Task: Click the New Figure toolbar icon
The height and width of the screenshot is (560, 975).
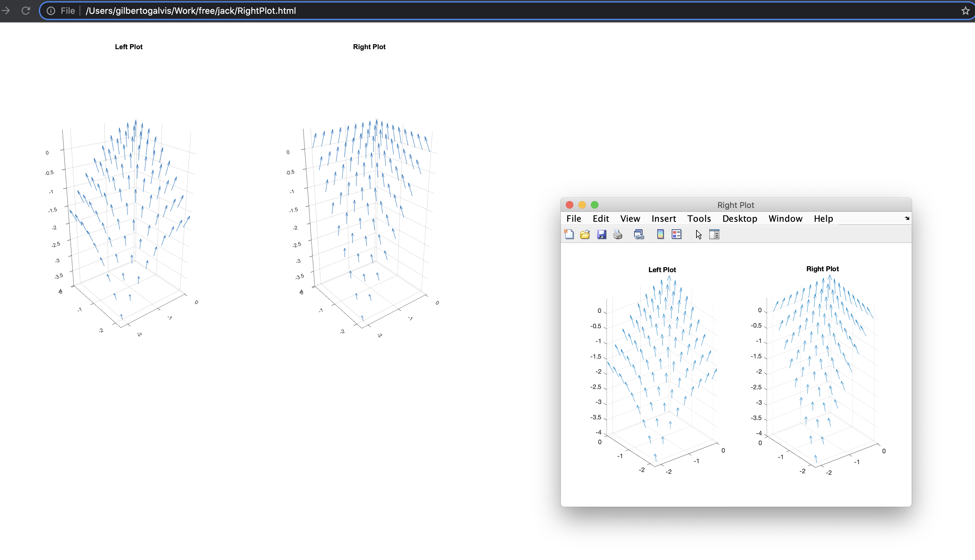Action: pos(569,234)
